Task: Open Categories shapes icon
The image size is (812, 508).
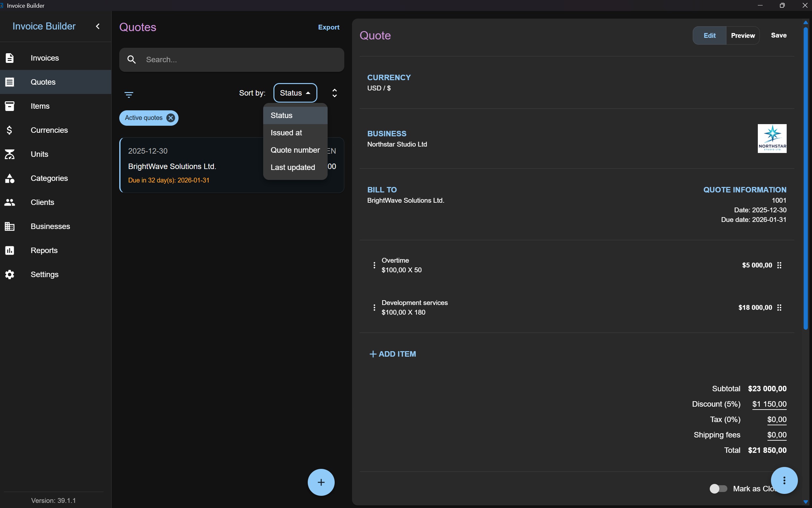Action: (x=10, y=178)
